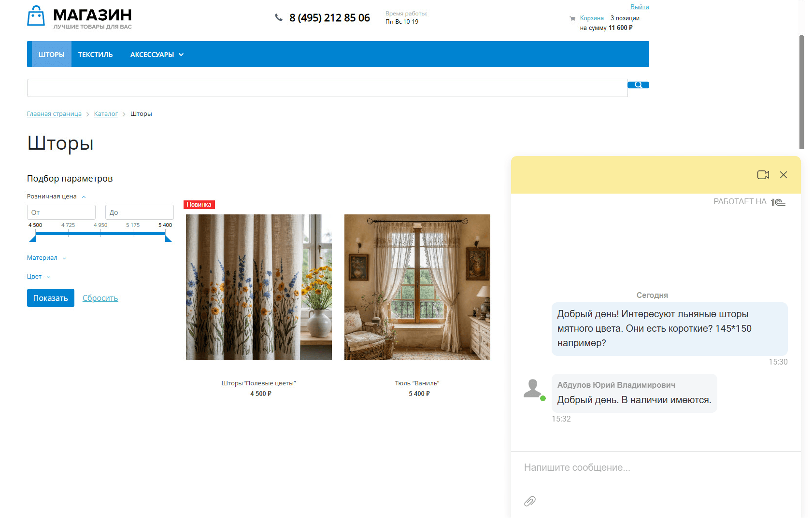Screen dimensions: 812x521
Task: Open the ШТОРЫ menu tab
Action: [52, 55]
